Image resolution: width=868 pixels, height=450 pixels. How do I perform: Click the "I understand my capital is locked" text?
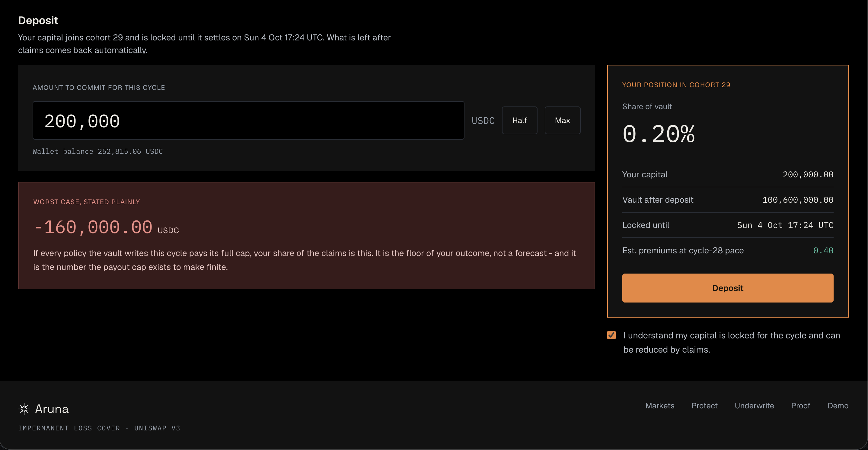tap(732, 343)
